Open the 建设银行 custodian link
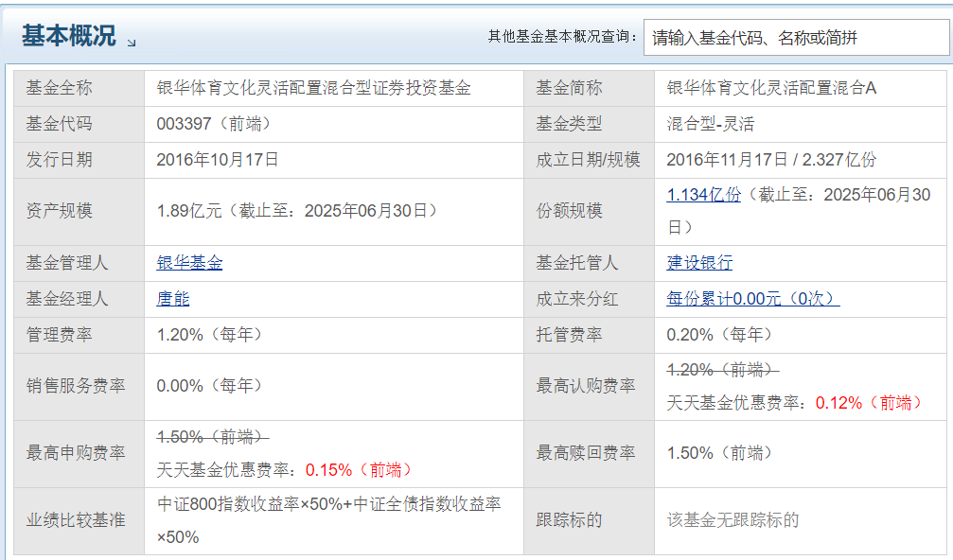This screenshot has height=560, width=953. pyautogui.click(x=699, y=263)
